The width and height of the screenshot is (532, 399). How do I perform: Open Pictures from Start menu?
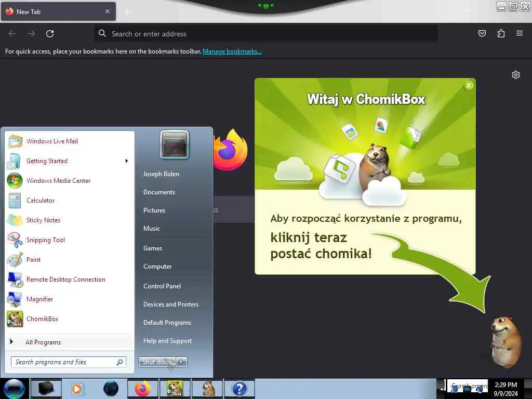[x=154, y=210]
